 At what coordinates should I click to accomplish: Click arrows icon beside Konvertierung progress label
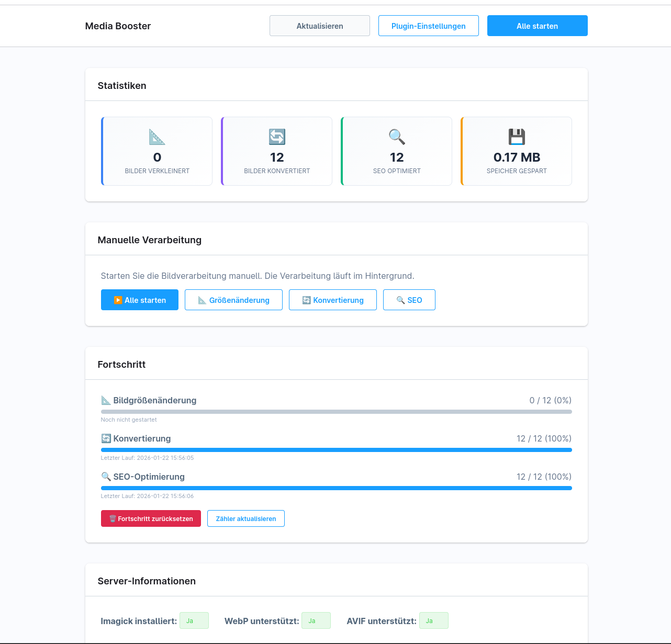click(106, 438)
